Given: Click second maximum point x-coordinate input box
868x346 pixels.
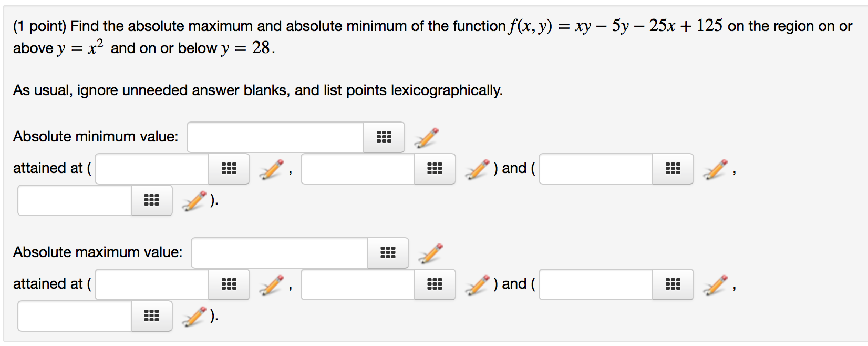Looking at the screenshot, I should (x=596, y=284).
